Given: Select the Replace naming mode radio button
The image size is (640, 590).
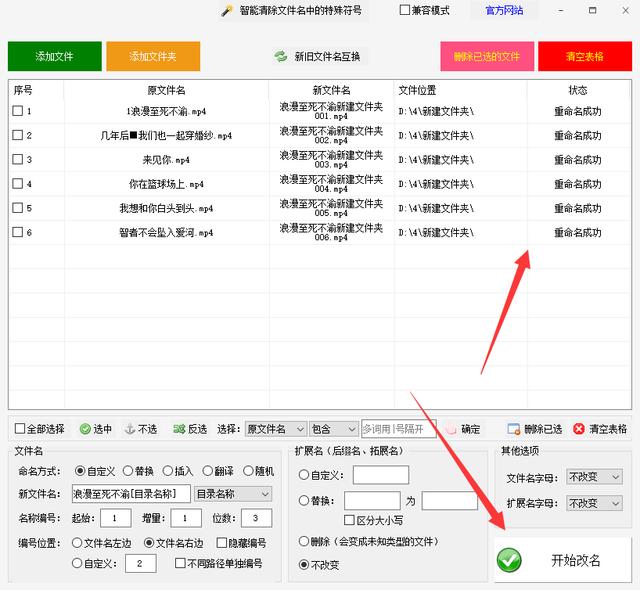Looking at the screenshot, I should [x=128, y=471].
